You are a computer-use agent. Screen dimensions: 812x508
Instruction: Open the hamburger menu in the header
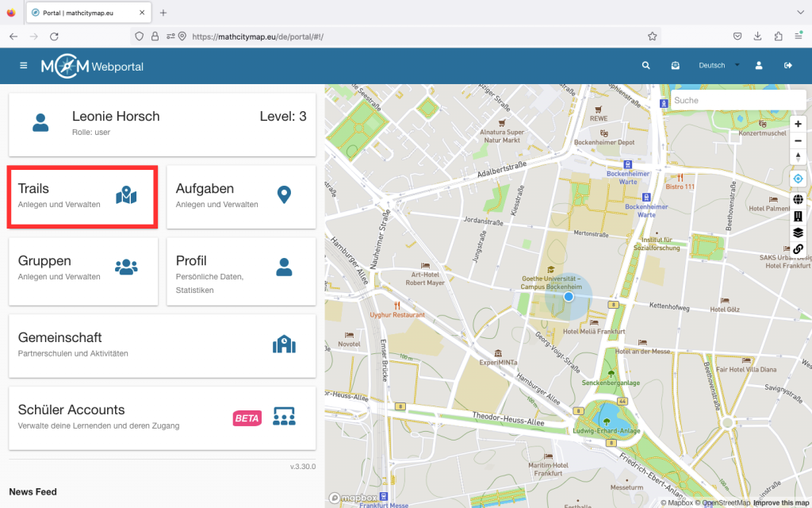(24, 66)
